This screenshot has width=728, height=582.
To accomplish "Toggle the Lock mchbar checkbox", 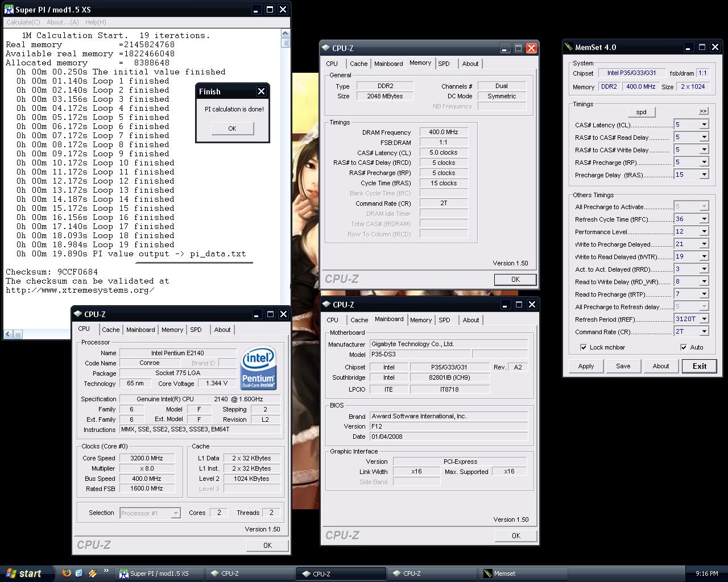I will coord(584,347).
